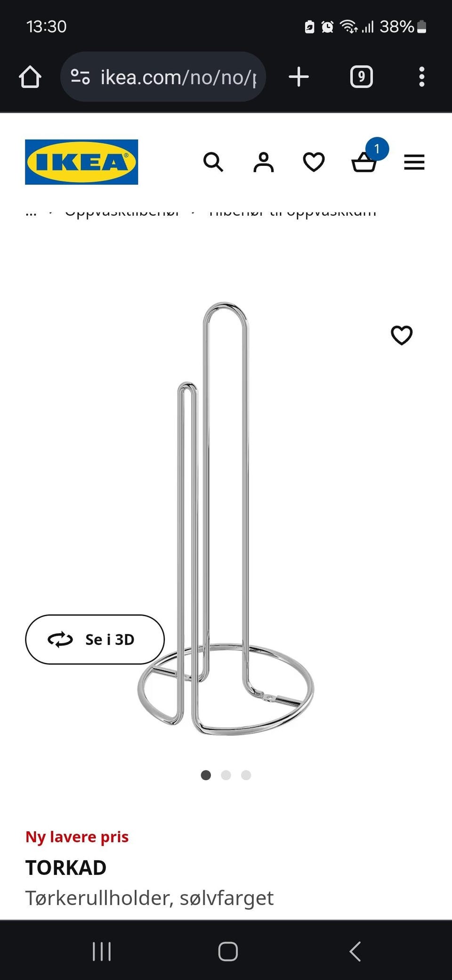Open the TORKAD product title link

click(66, 868)
